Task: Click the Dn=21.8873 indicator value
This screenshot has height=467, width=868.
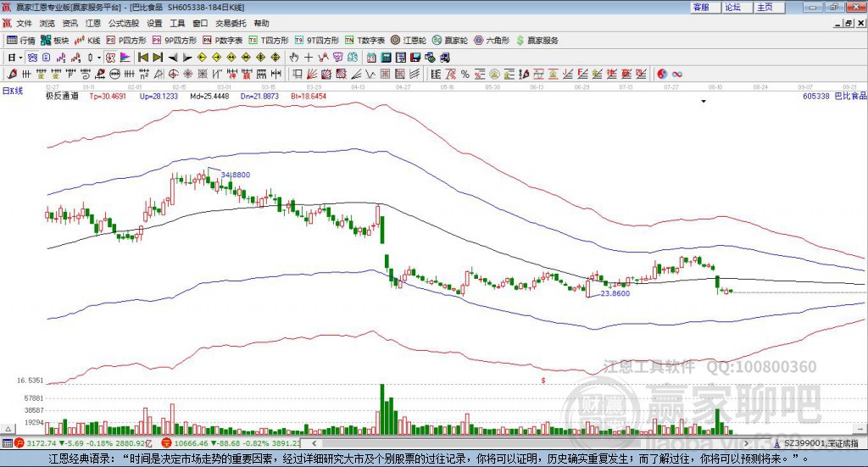Action: tap(259, 96)
